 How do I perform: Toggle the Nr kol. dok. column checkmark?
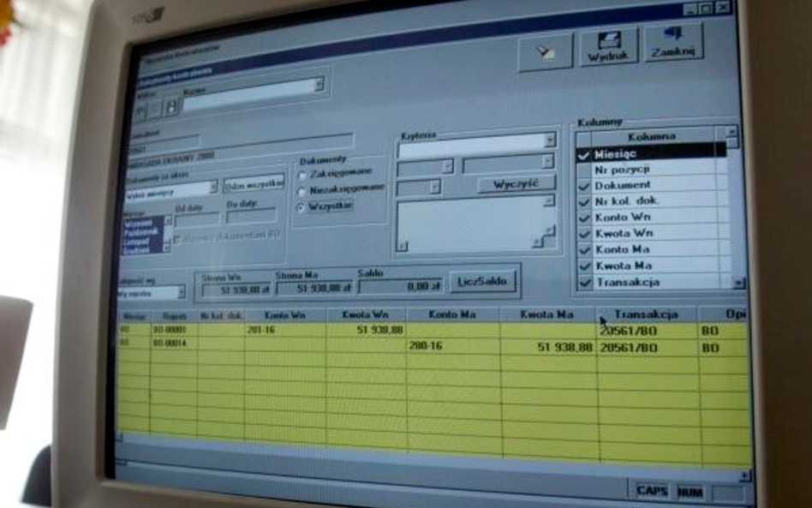tap(584, 202)
